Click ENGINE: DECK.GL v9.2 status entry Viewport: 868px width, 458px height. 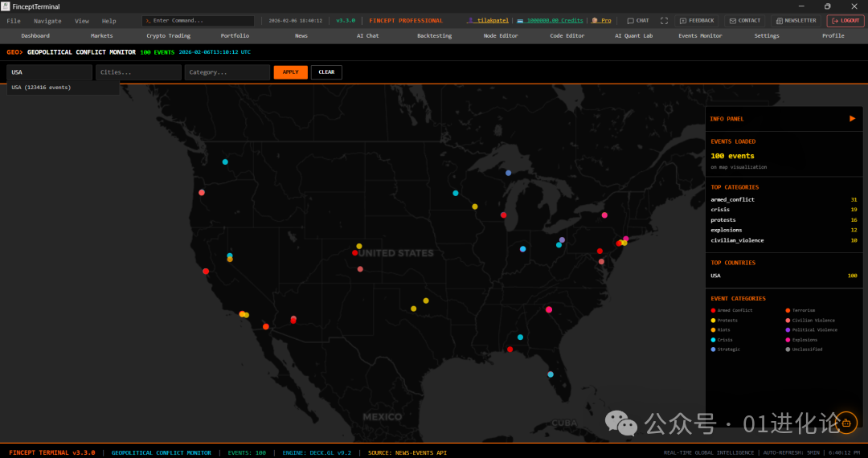click(x=317, y=453)
